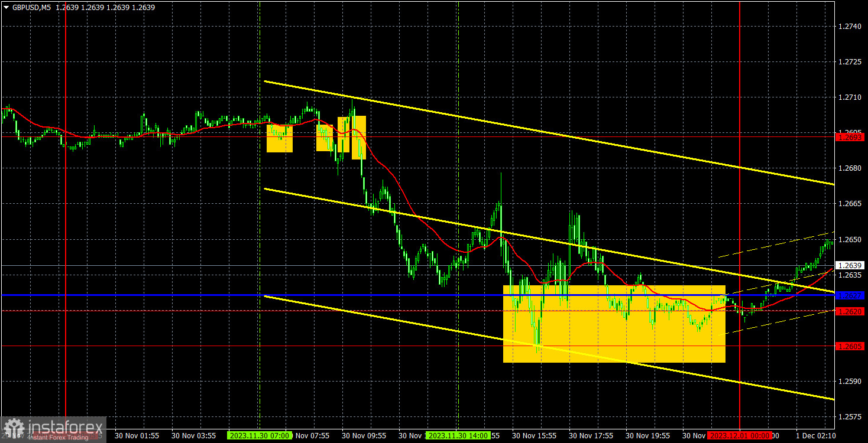The image size is (868, 443).
Task: Select the 1.2740 price axis label
Action: click(x=851, y=27)
